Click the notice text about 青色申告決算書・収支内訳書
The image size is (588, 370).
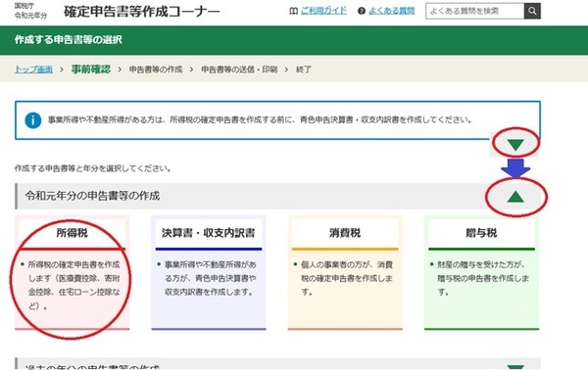click(x=261, y=119)
